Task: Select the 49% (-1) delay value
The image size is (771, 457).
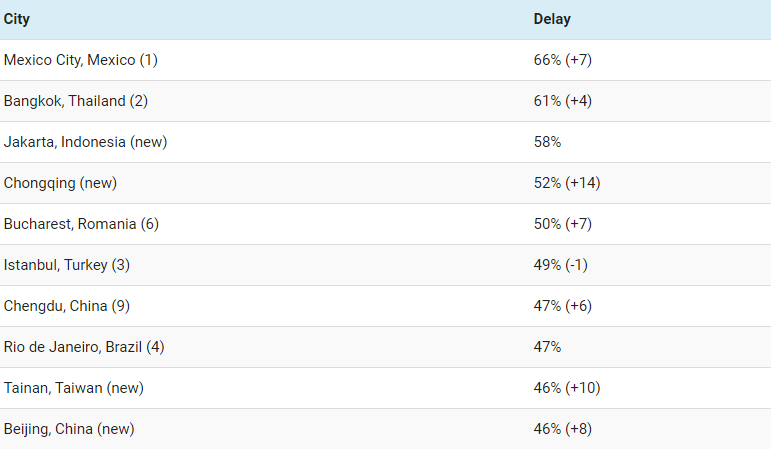Action: pos(561,265)
